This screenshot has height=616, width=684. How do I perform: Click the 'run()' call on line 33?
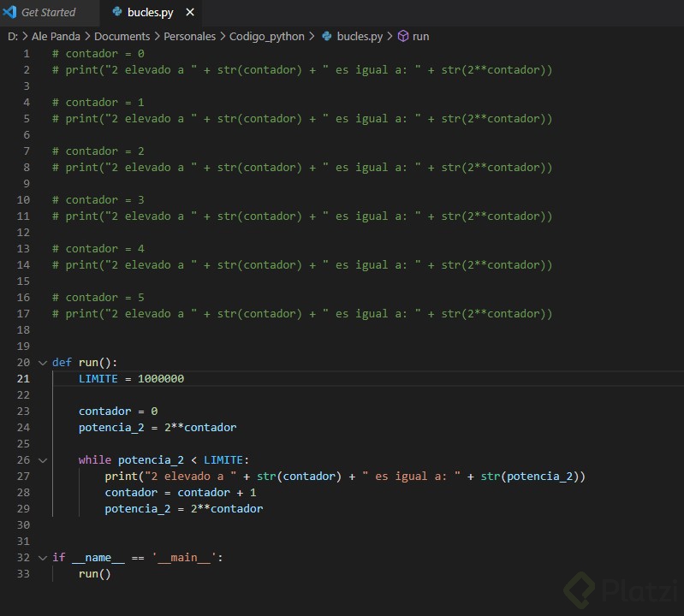[95, 574]
